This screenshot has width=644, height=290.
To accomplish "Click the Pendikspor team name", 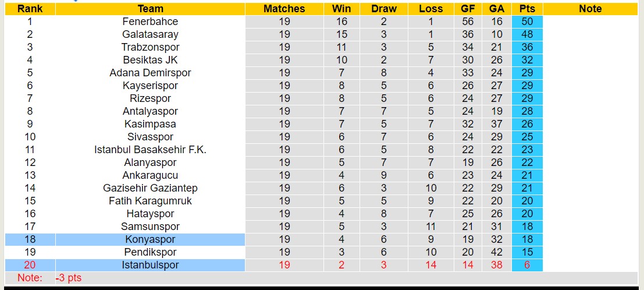I will [151, 252].
